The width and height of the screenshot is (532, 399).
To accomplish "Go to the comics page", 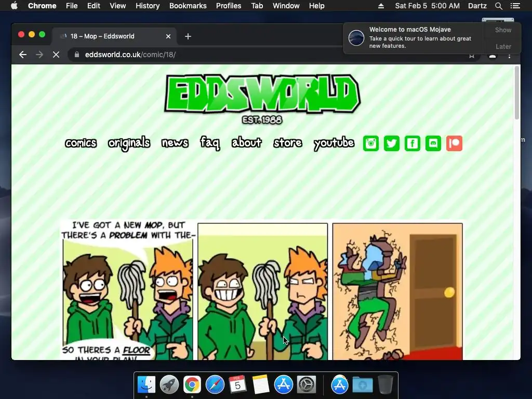I will (x=81, y=143).
